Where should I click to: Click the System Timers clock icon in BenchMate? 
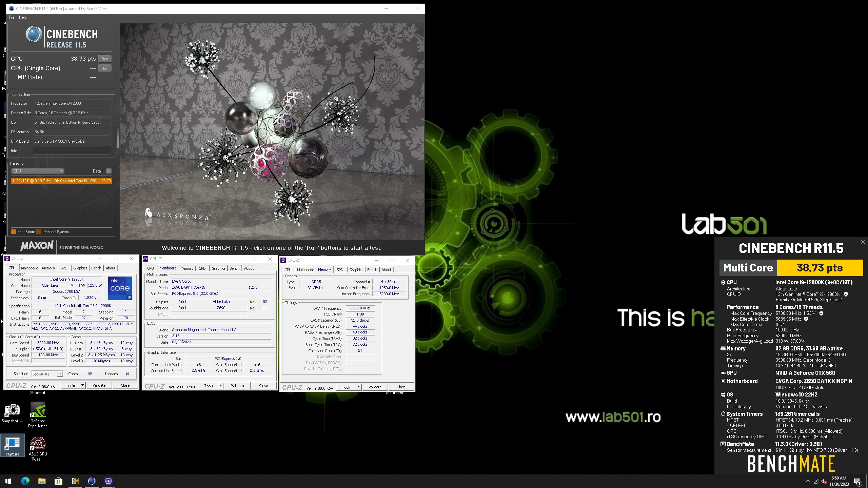tap(723, 414)
